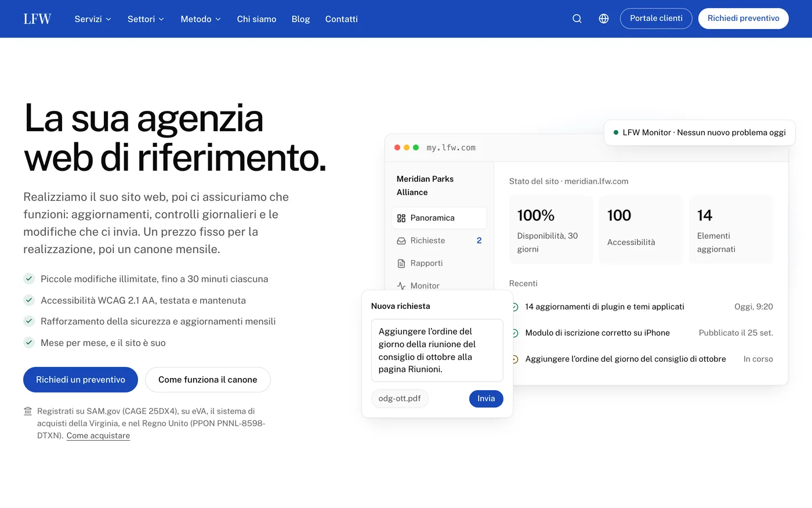
Task: Select Monitor in the dashboard sidebar
Action: (x=439, y=286)
